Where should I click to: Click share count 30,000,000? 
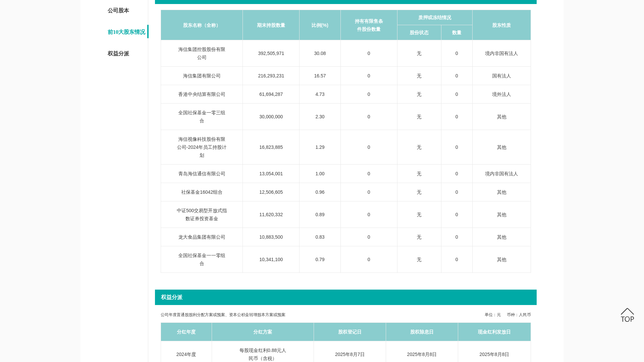pyautogui.click(x=271, y=117)
